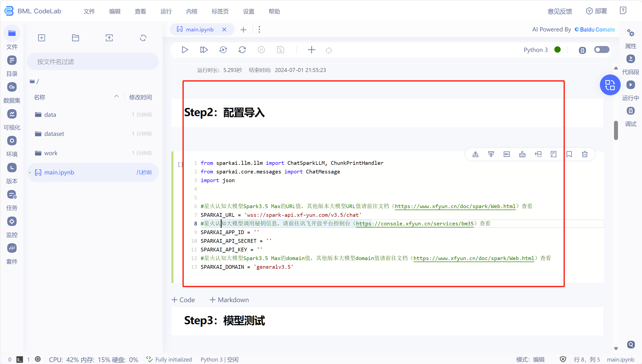
Task: Bookmark the current cell
Action: pos(569,154)
